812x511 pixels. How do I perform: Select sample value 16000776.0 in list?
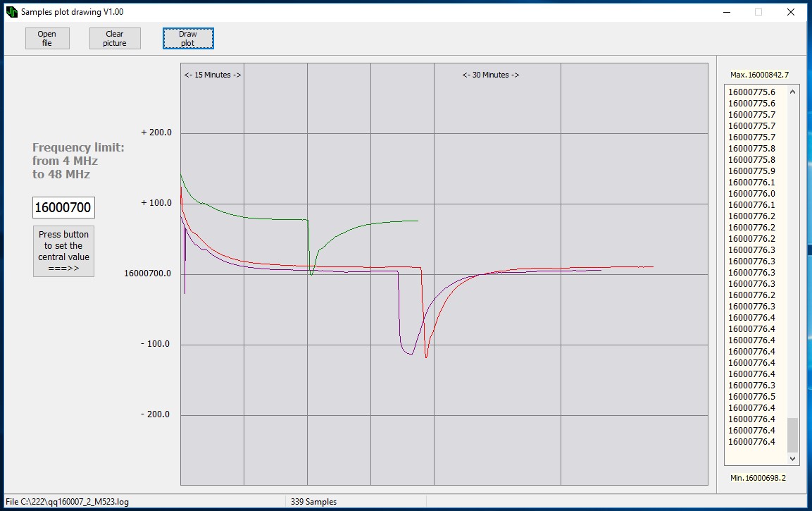tap(751, 193)
